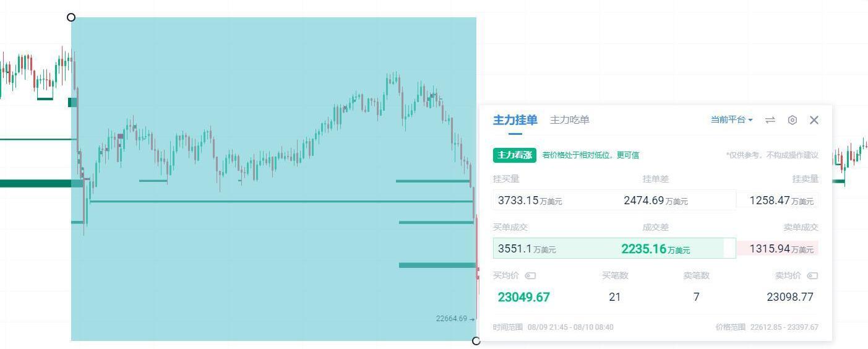Click the 2474.69 挂单差 value
The width and height of the screenshot is (868, 349).
click(655, 200)
